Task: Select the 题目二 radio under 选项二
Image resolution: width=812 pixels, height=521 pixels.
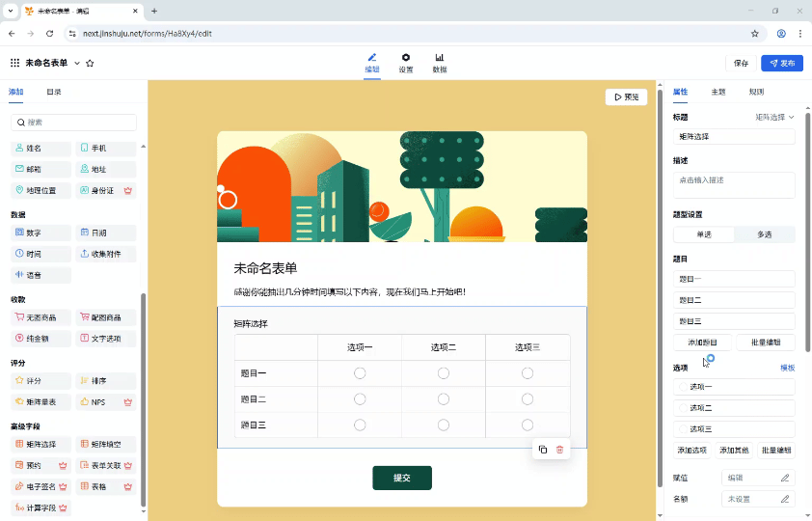Action: (x=444, y=398)
